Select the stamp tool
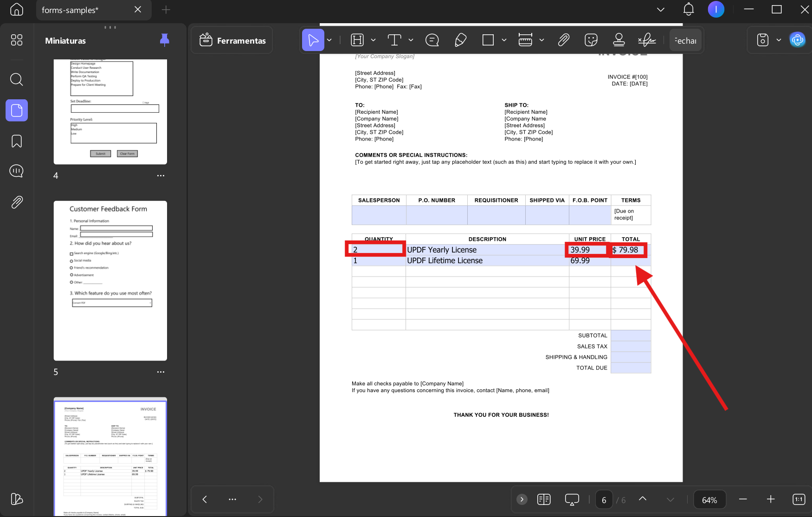This screenshot has width=812, height=517. click(x=619, y=40)
